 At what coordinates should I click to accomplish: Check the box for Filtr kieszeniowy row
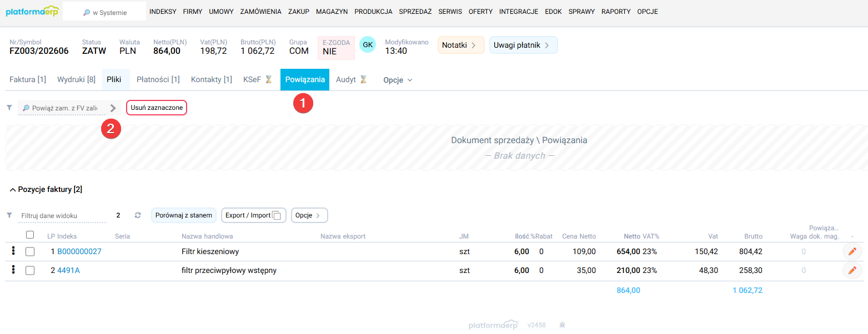[x=30, y=252]
